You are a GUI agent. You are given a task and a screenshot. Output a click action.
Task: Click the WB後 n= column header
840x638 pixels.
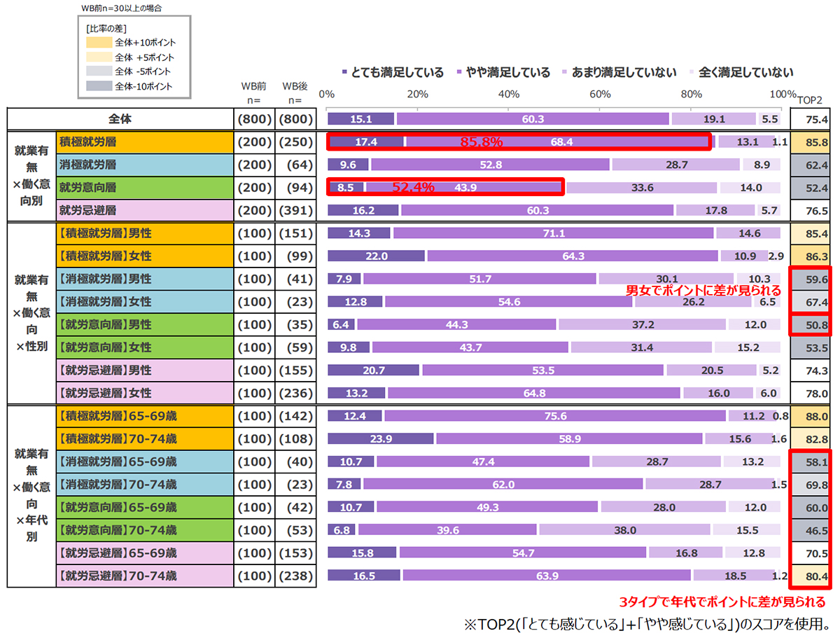tap(295, 92)
